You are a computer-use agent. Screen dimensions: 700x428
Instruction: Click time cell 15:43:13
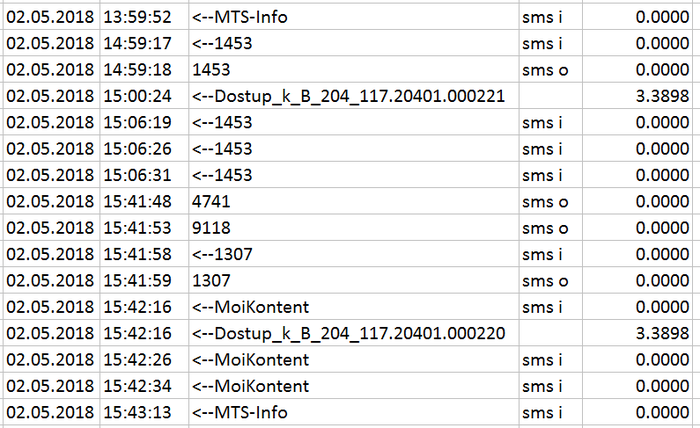tap(143, 412)
